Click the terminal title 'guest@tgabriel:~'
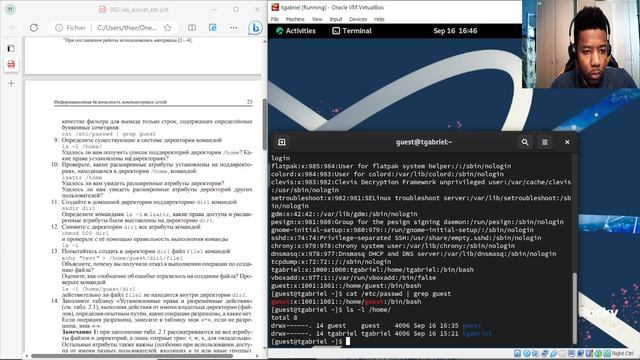The width and height of the screenshot is (640, 360). coord(424,142)
